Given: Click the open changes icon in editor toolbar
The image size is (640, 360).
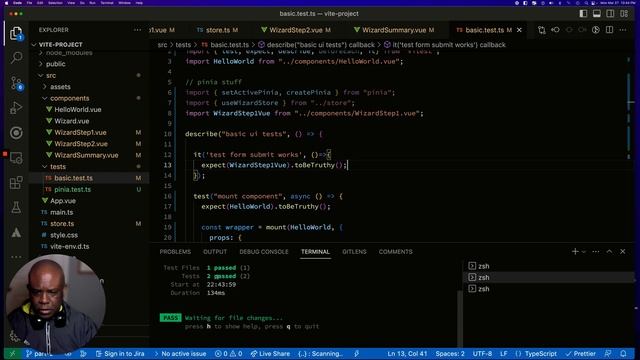Looking at the screenshot, I should (542, 30).
